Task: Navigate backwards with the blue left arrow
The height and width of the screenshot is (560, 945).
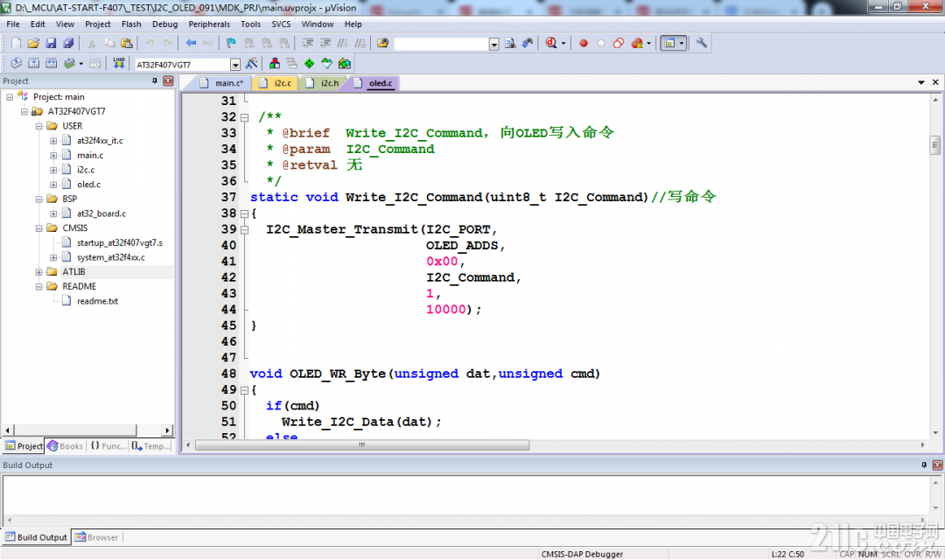Action: point(191,43)
